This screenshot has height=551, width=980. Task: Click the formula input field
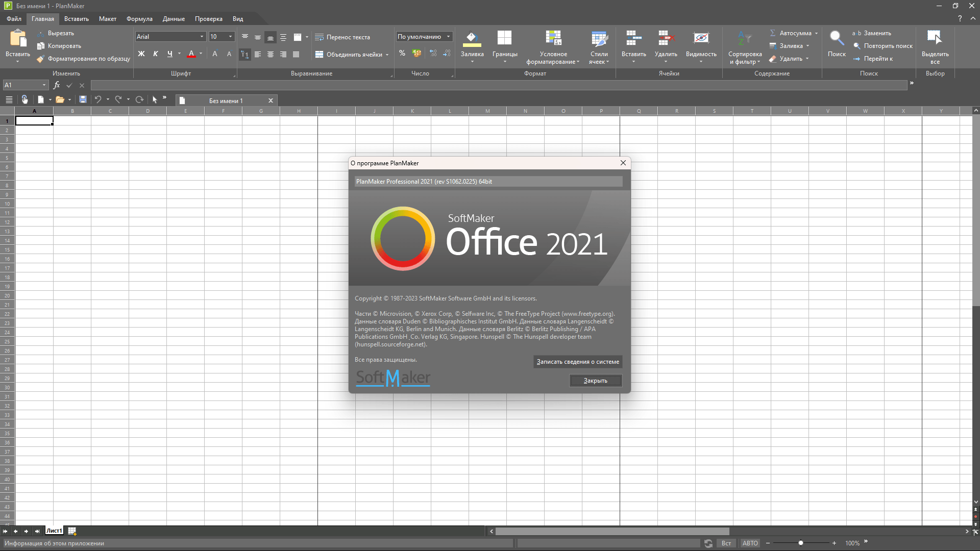[499, 85]
